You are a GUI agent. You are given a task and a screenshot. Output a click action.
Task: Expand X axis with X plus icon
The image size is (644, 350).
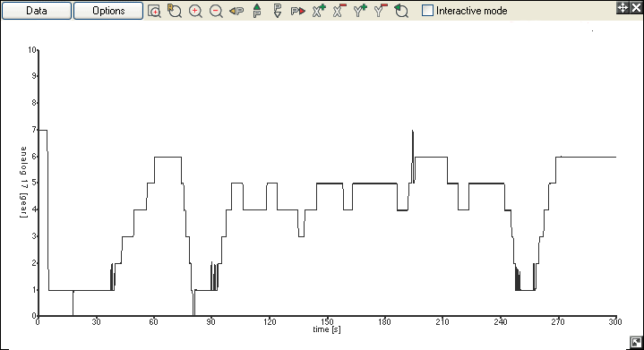(319, 11)
